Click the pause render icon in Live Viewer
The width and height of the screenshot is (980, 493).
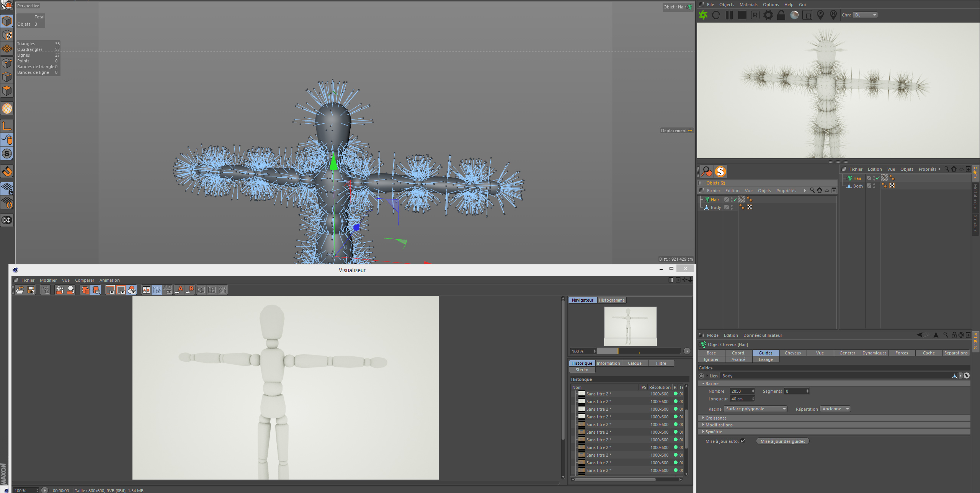729,15
